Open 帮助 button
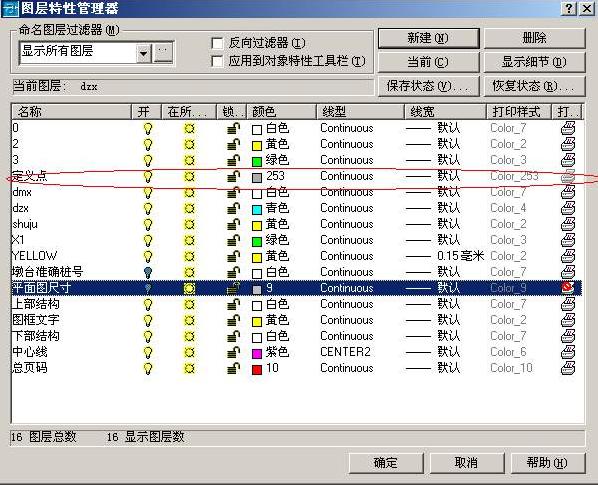Screen dimensions: 598x485 [548, 463]
